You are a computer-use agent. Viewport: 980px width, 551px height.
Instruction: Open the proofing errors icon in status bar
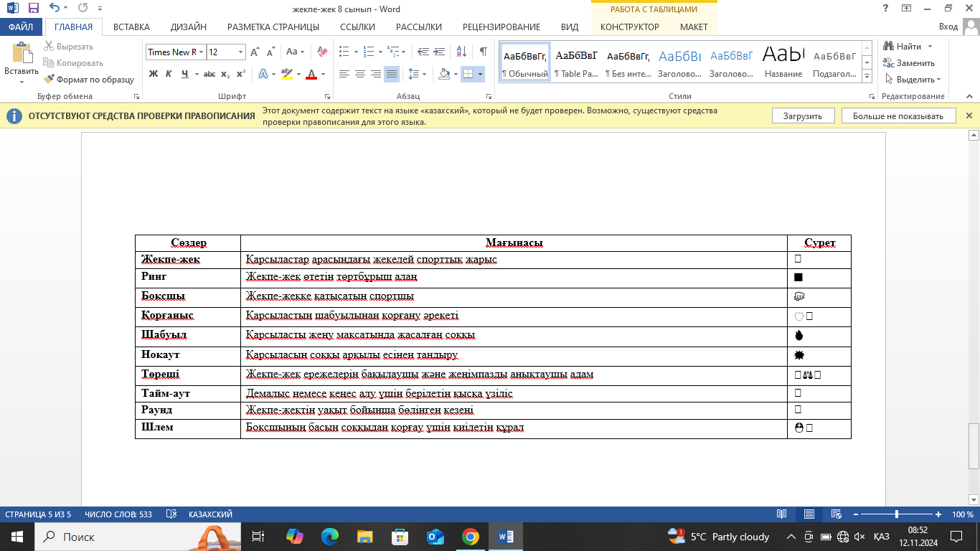click(x=171, y=514)
